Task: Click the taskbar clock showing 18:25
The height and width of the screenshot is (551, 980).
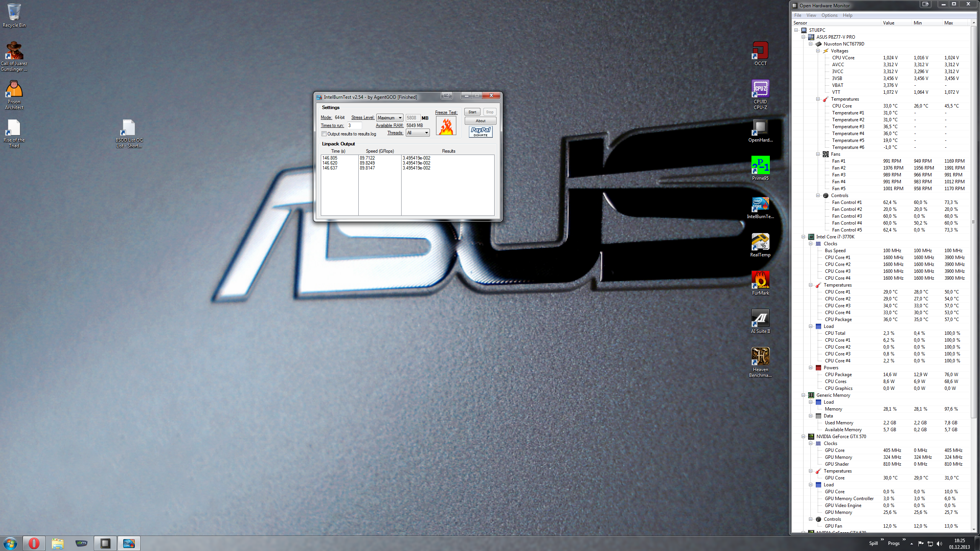Action: pos(959,544)
